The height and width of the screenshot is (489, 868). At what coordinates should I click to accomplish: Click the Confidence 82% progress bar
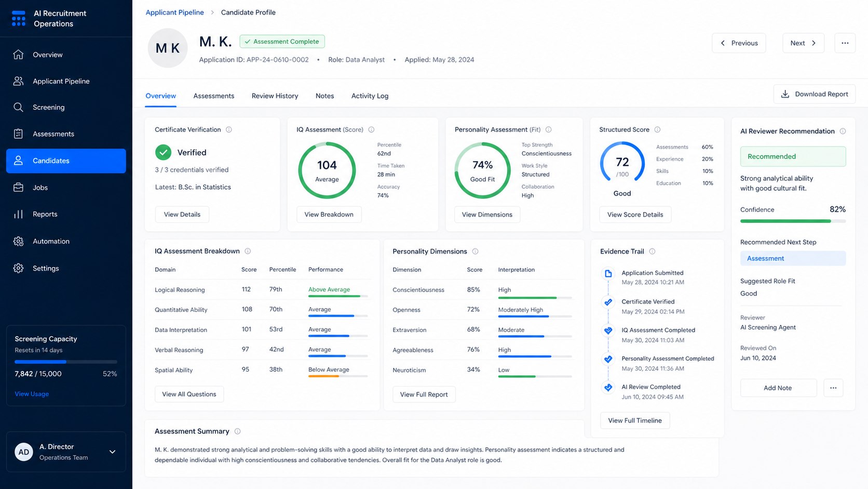[x=793, y=221]
